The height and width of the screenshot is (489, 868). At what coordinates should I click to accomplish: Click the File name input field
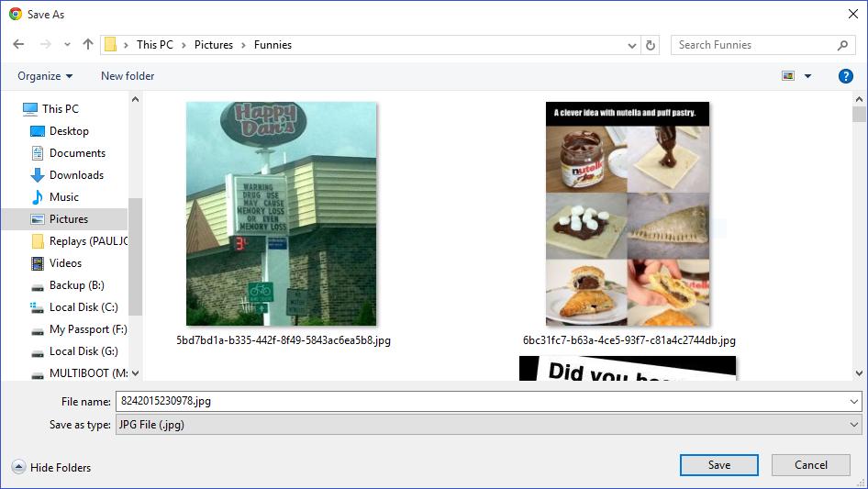coord(482,401)
